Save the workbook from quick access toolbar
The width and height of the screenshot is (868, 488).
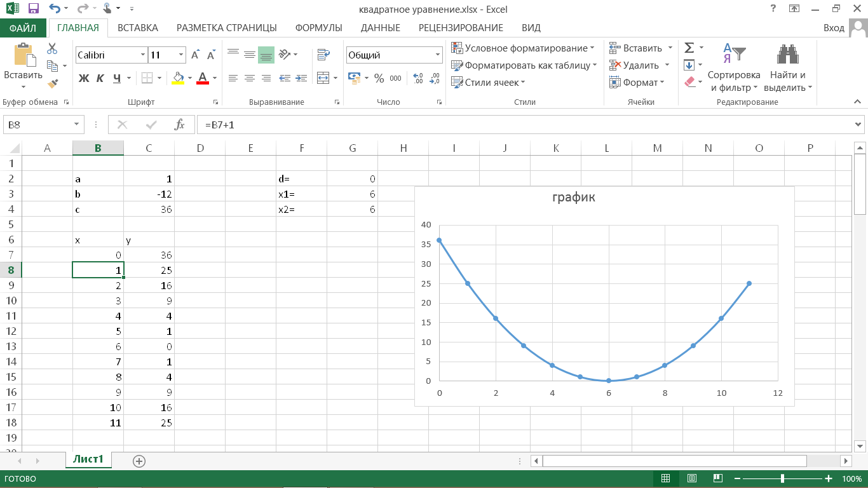(34, 9)
